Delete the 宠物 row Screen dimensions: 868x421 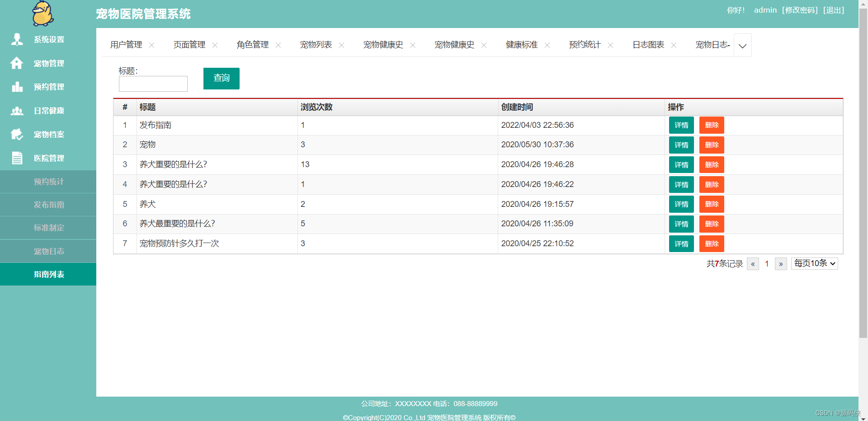[712, 145]
